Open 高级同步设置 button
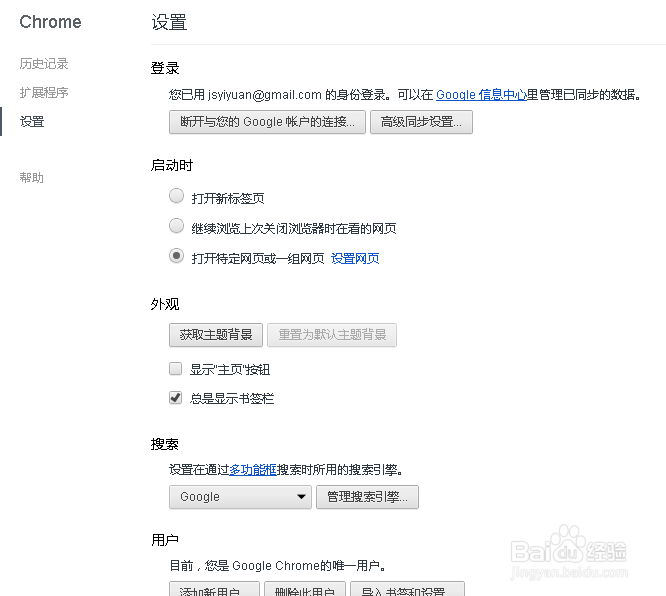666x596 pixels. [x=421, y=122]
